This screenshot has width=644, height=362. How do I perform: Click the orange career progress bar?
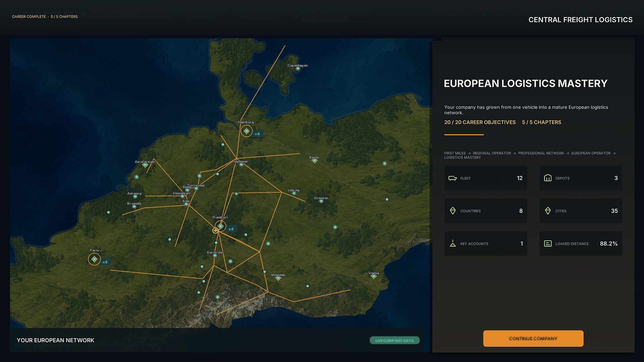coord(464,135)
